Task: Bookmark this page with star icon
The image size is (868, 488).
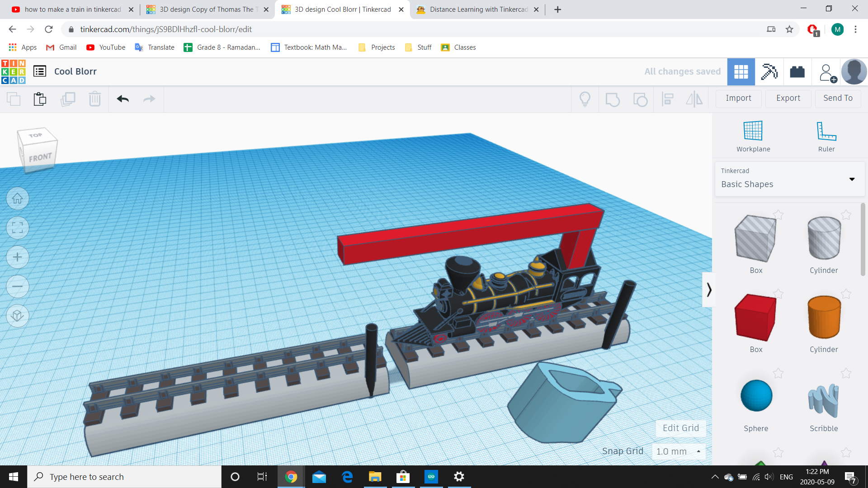Action: [x=789, y=29]
